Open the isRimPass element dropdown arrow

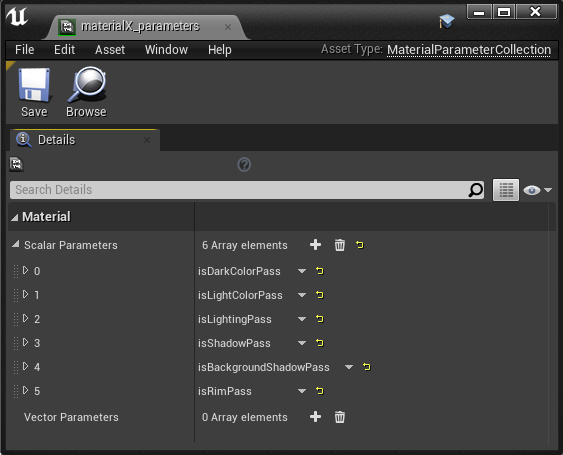click(x=302, y=391)
